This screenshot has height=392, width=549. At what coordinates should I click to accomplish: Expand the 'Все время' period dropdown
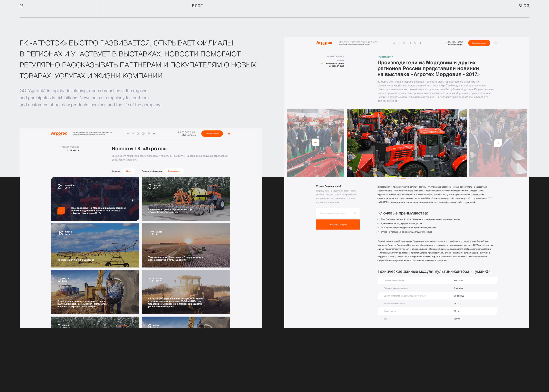pyautogui.click(x=174, y=171)
